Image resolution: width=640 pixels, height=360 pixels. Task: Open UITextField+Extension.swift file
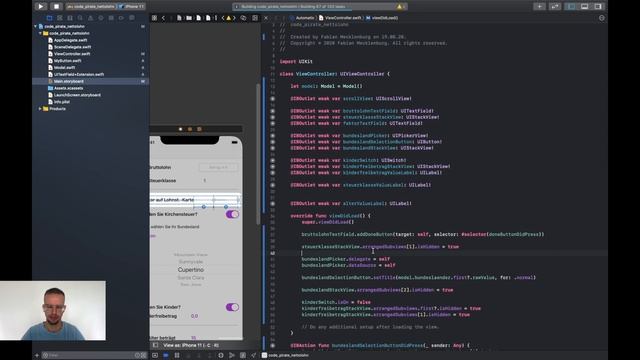click(x=79, y=74)
